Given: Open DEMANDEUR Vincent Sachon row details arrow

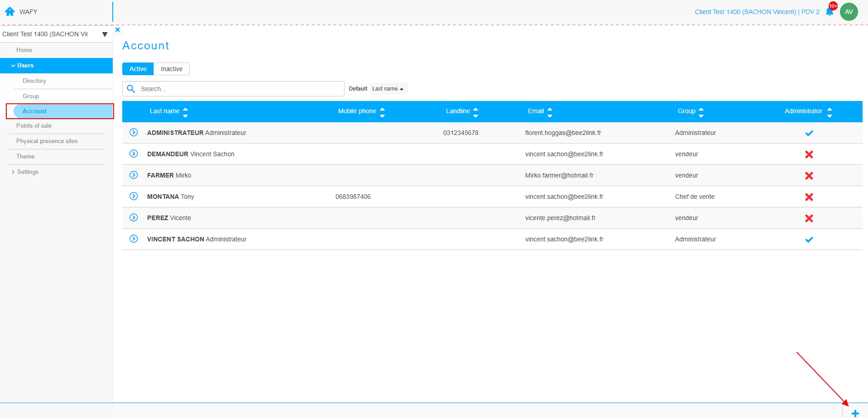Looking at the screenshot, I should (134, 154).
